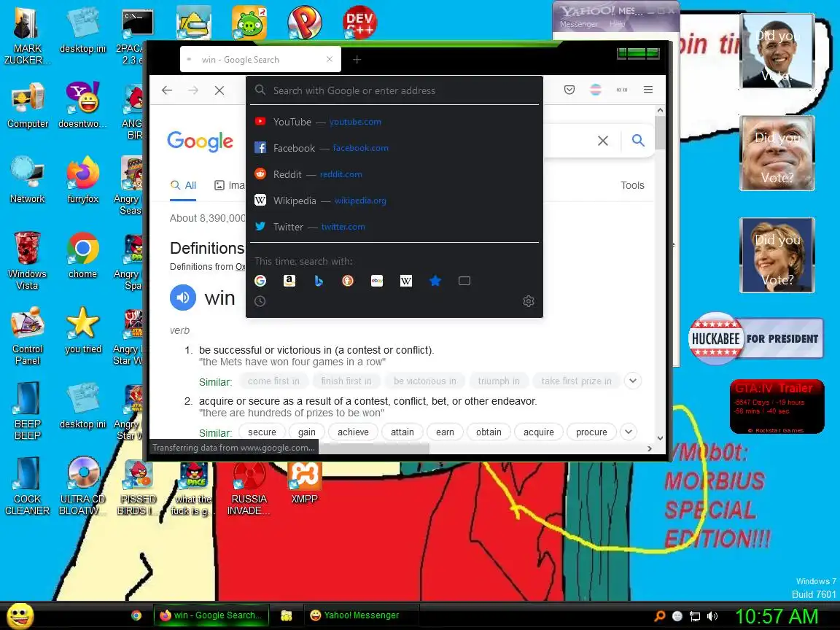This screenshot has height=630, width=840.
Task: Click the 'achieve' synonym chip
Action: coord(353,432)
